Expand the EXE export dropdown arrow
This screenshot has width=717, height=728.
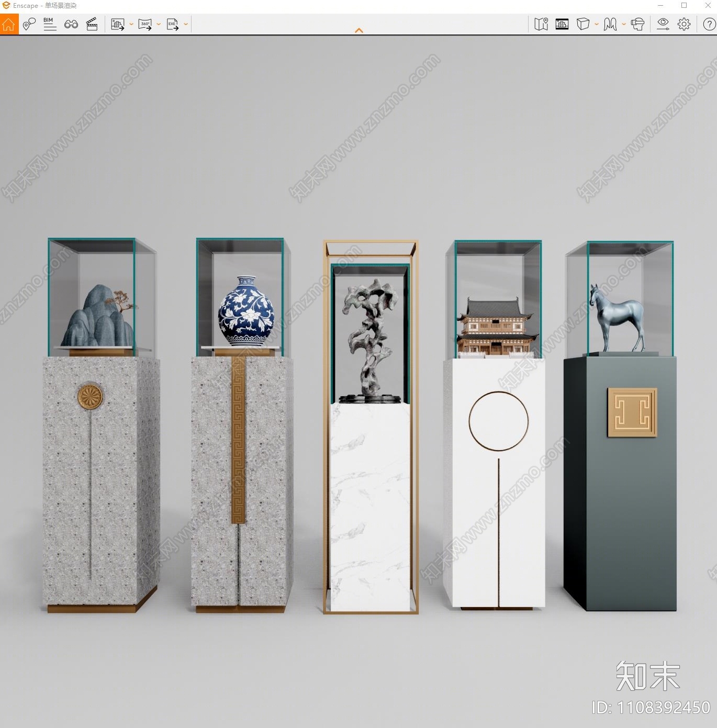pos(186,24)
